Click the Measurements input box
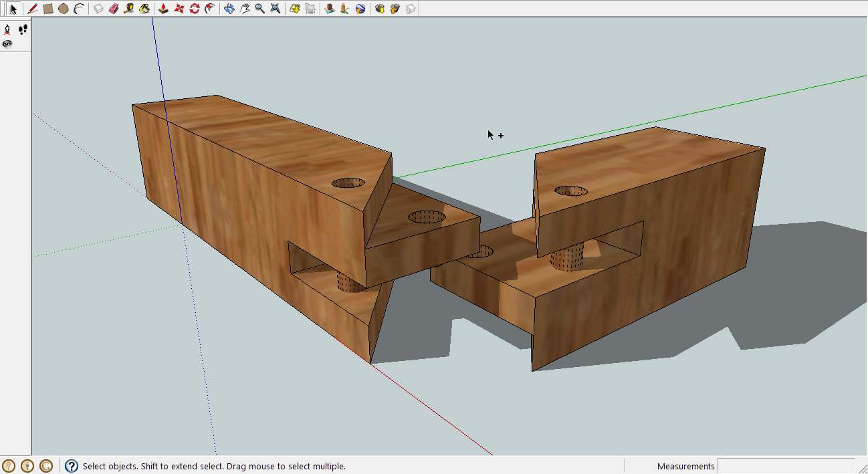Image resolution: width=868 pixels, height=474 pixels. [x=786, y=466]
